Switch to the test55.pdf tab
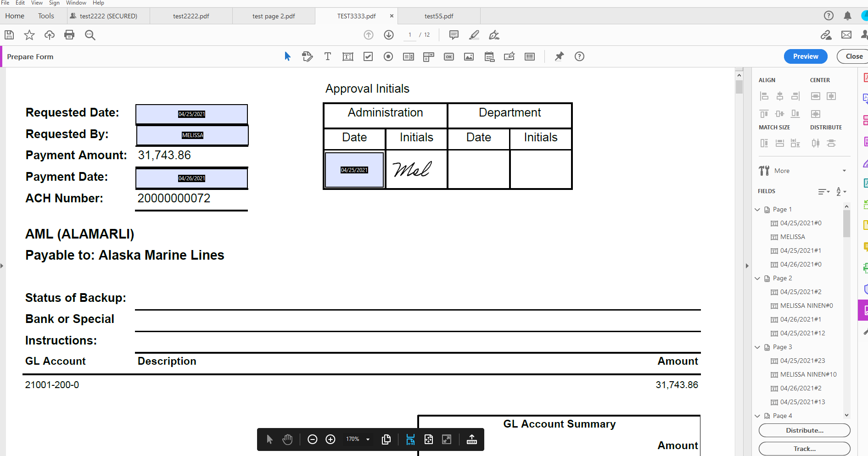 tap(439, 16)
